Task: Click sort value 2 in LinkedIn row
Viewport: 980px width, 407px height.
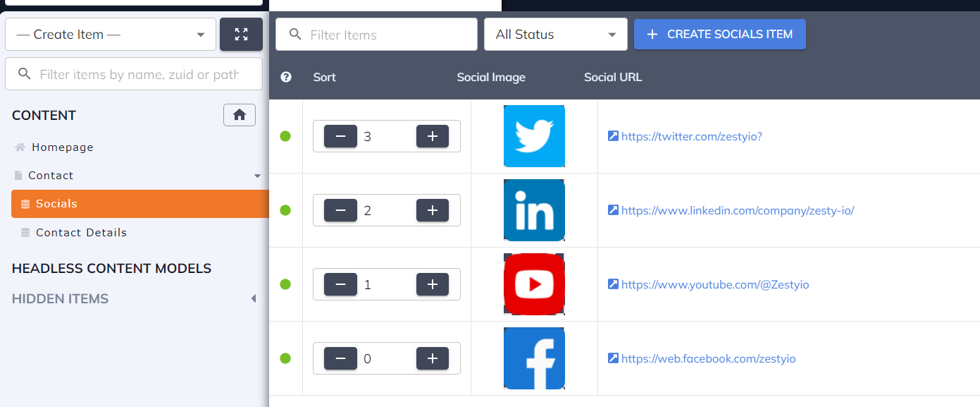Action: pyautogui.click(x=368, y=210)
